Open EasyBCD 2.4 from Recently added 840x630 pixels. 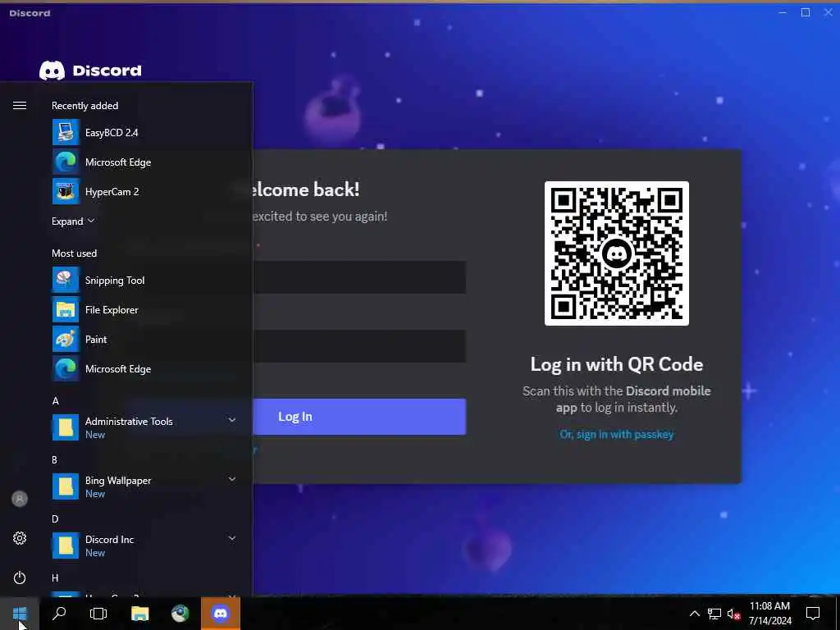(144, 132)
